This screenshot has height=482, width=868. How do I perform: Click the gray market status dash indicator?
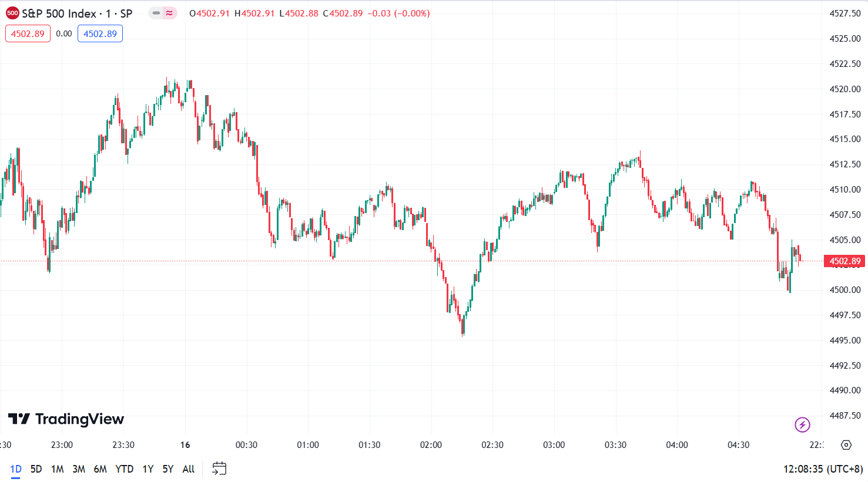tap(156, 13)
